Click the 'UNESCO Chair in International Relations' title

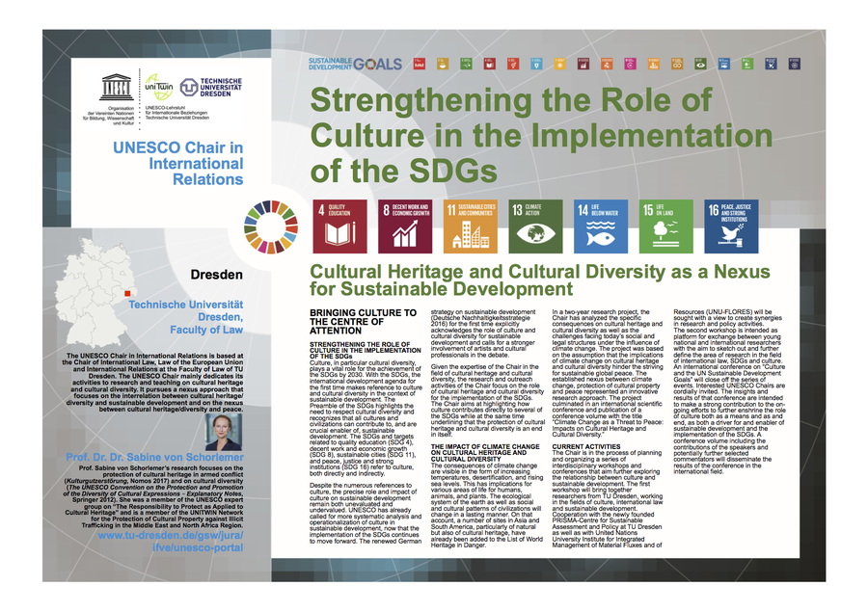point(177,164)
